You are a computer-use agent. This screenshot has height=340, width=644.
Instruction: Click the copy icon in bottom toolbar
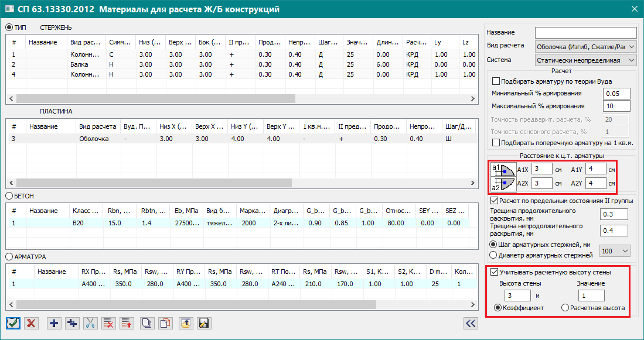[148, 323]
